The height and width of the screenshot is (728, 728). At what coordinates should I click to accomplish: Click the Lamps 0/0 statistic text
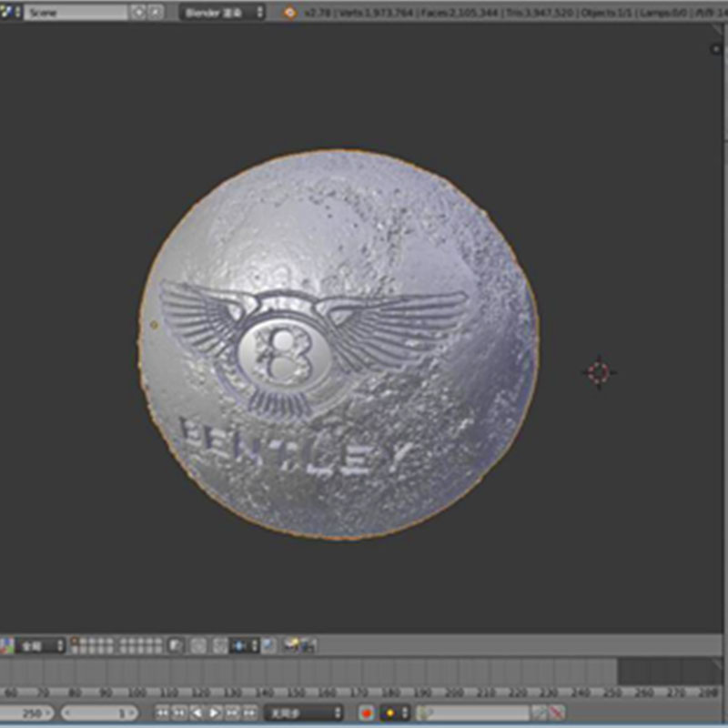click(663, 13)
